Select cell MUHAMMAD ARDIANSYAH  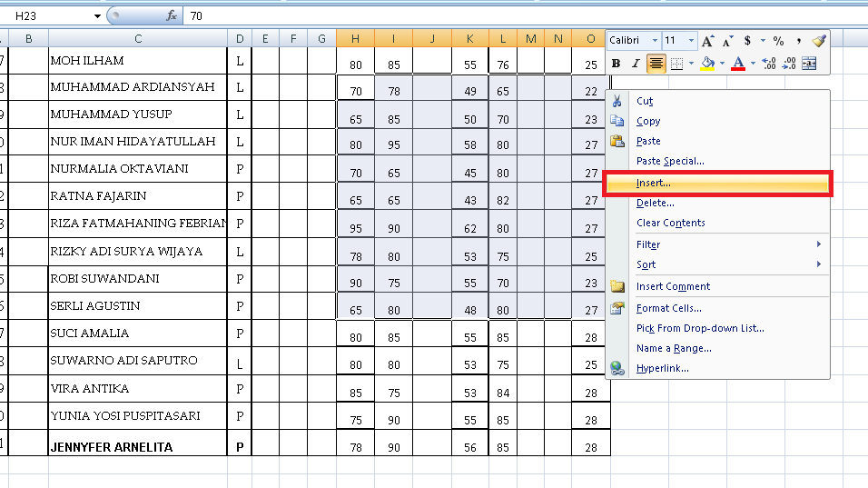tap(138, 87)
